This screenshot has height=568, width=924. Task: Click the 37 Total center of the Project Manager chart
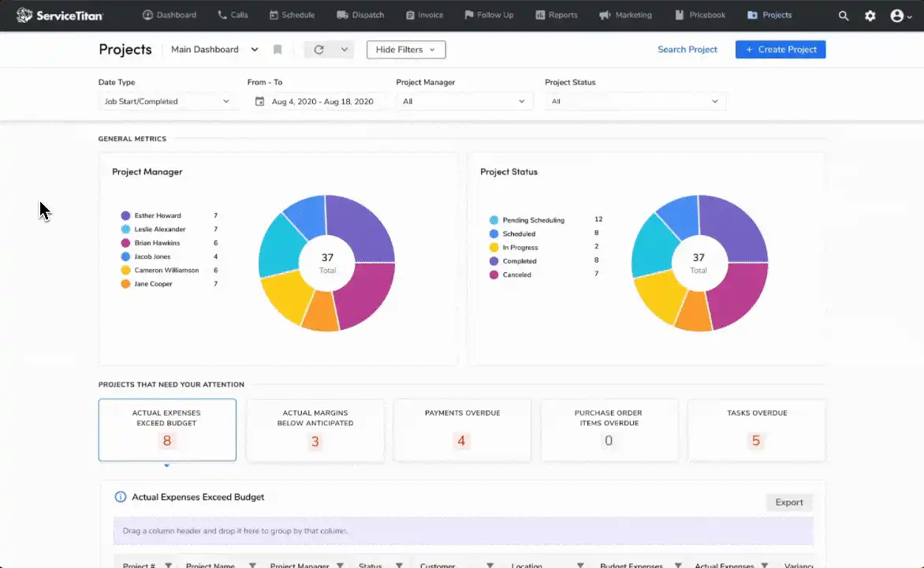click(x=327, y=263)
